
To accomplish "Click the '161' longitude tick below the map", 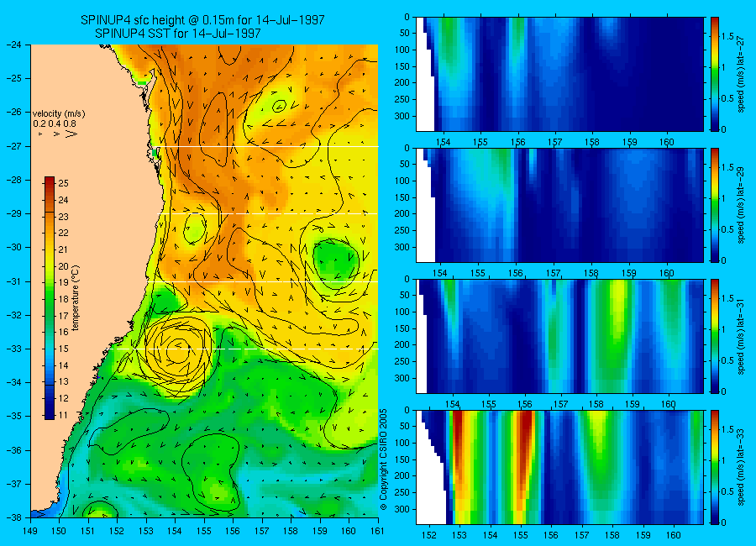I will click(377, 531).
